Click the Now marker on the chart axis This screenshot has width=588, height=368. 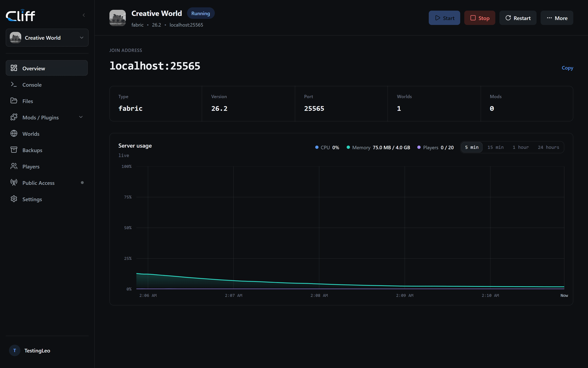(564, 295)
